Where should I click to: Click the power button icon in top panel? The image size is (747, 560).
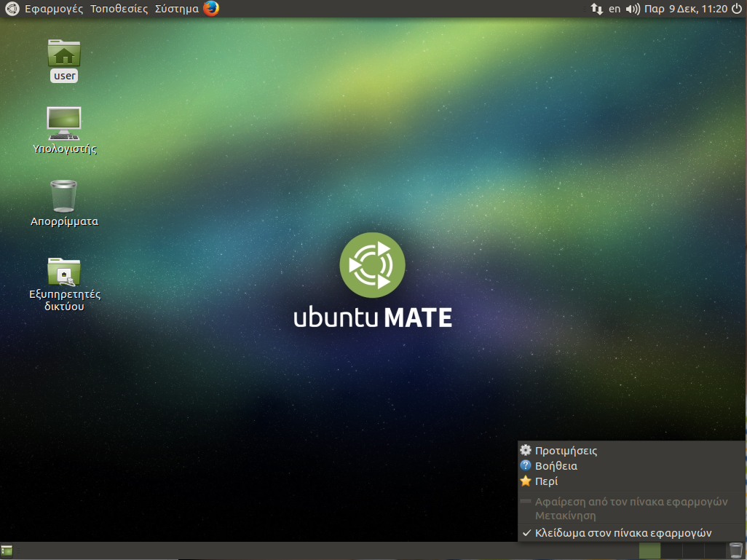tap(737, 9)
